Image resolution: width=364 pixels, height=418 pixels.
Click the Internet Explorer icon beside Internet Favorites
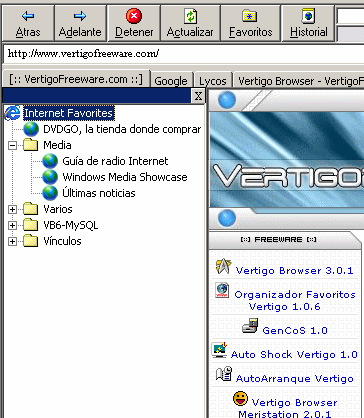(13, 113)
